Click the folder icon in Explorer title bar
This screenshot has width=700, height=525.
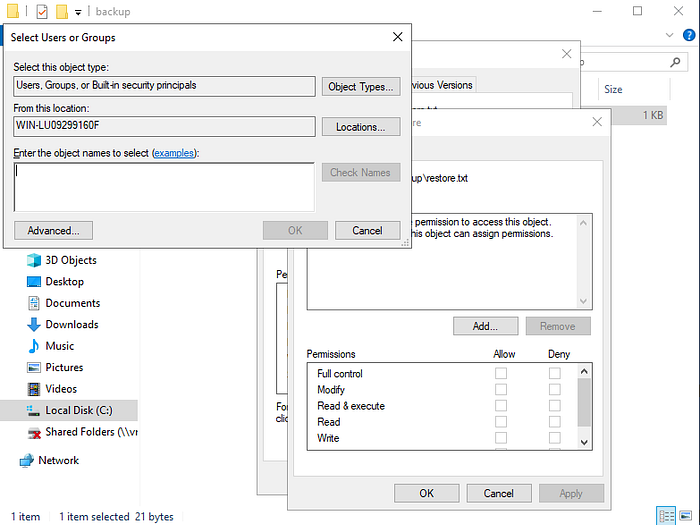[13, 11]
